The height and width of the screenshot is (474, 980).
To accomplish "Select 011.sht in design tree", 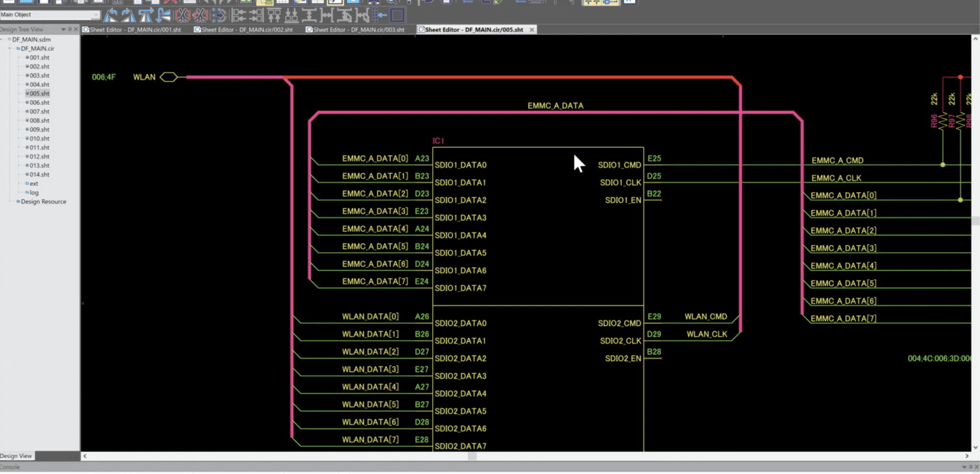I will pos(39,148).
